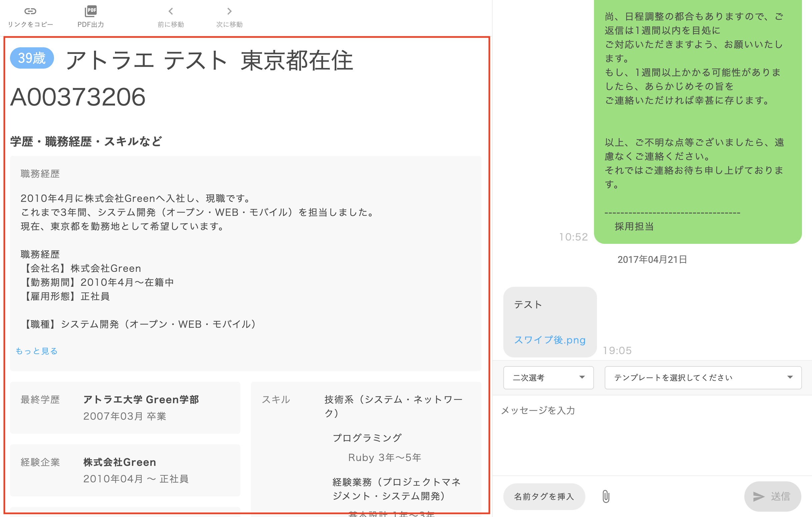Click the プログラミング skill category

point(367,438)
